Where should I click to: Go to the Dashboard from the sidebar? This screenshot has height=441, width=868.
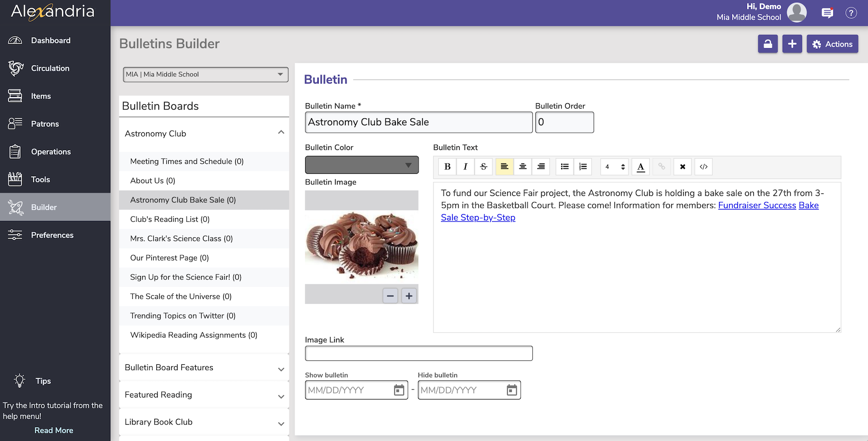[51, 40]
